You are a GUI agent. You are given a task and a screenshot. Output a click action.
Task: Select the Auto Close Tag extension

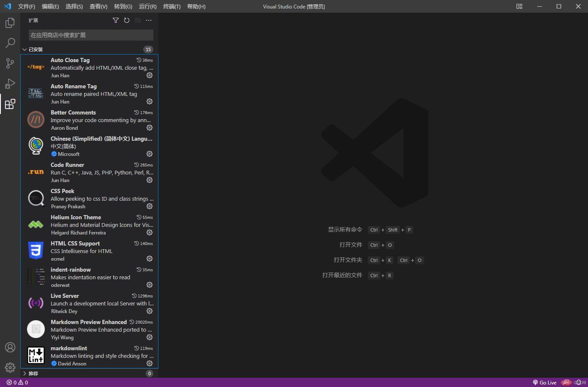point(89,68)
